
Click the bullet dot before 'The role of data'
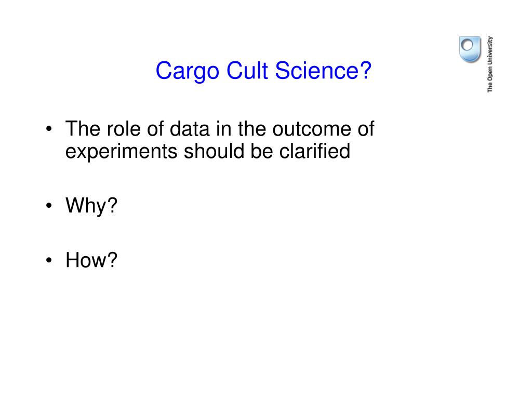(x=49, y=129)
